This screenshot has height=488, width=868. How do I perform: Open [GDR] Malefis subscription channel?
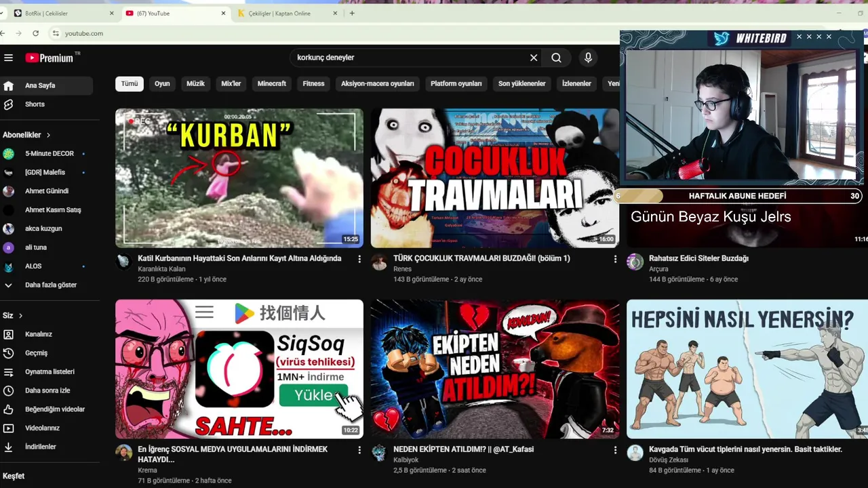point(46,173)
